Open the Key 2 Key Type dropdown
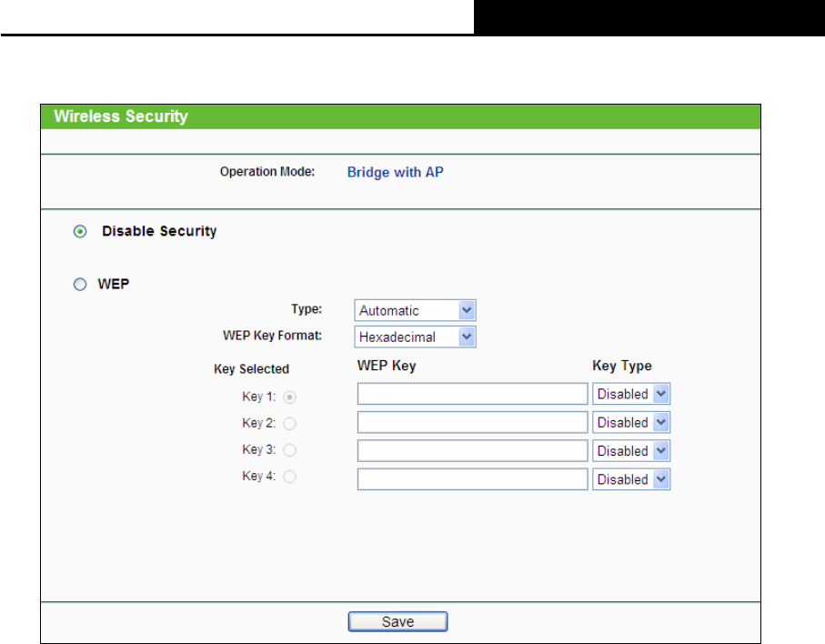This screenshot has width=825, height=644. pos(631,422)
